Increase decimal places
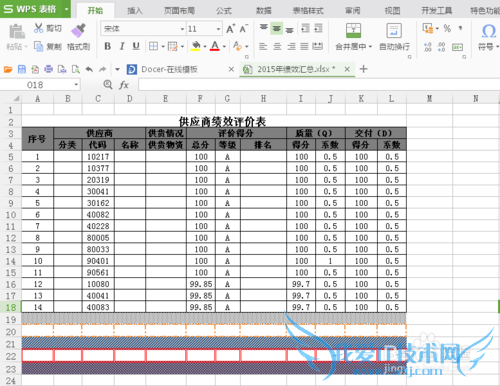500x386 pixels. (x=428, y=47)
